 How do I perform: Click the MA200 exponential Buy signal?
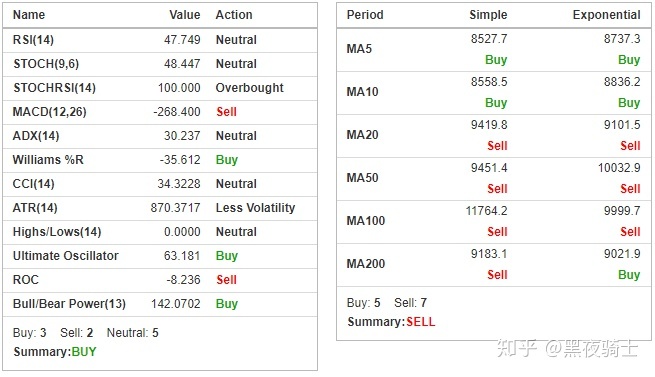coord(629,275)
